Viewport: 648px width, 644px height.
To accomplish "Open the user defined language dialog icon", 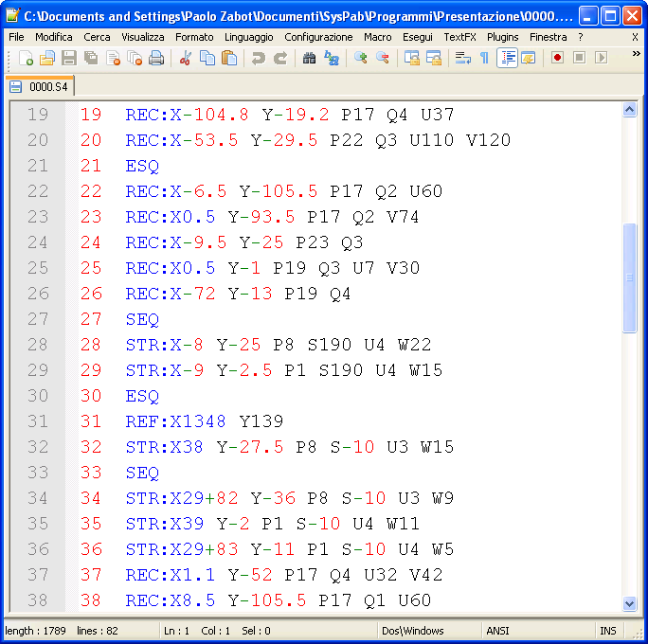I will [528, 58].
